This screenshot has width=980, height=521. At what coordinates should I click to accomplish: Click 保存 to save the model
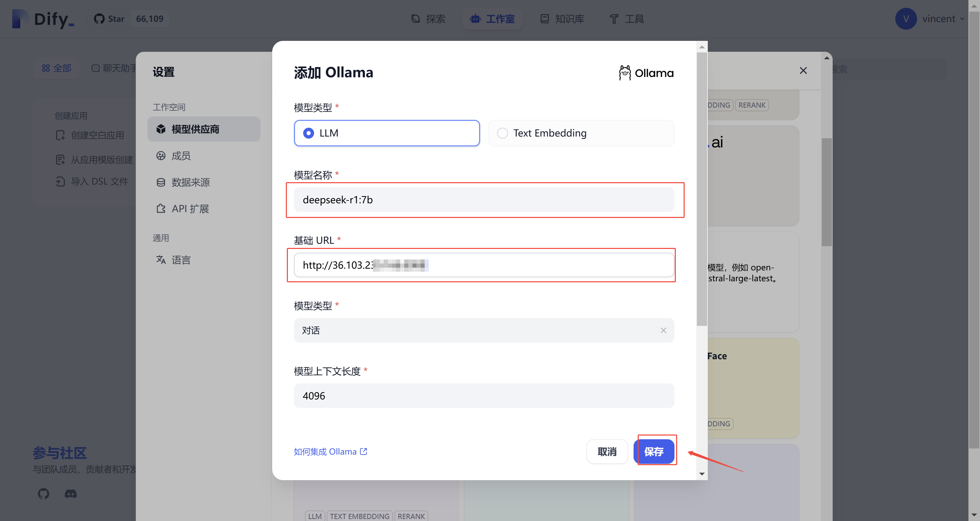(654, 452)
